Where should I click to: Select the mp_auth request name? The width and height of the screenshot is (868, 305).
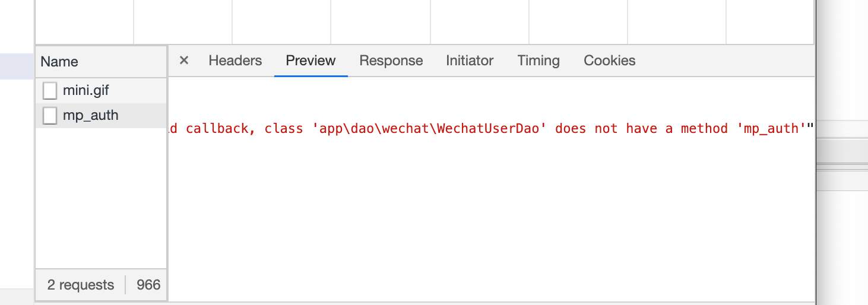[91, 115]
